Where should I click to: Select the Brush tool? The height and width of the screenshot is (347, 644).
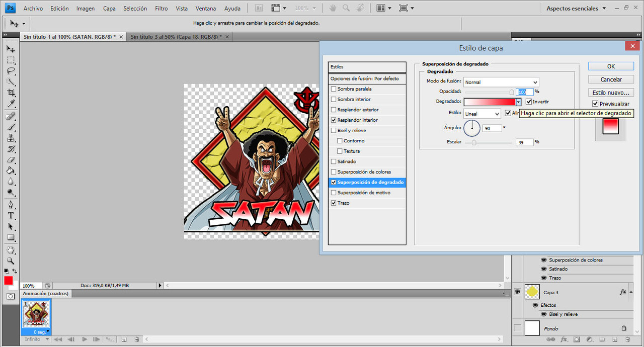tap(11, 127)
